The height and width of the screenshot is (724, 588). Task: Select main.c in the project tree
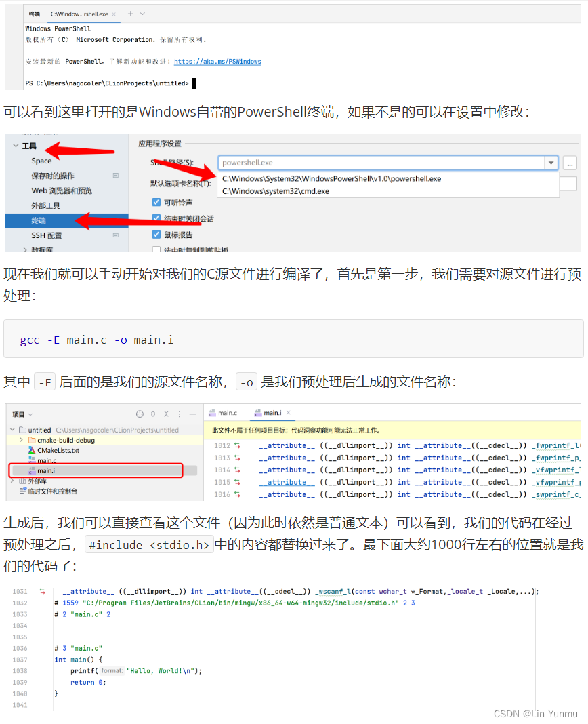tap(47, 460)
